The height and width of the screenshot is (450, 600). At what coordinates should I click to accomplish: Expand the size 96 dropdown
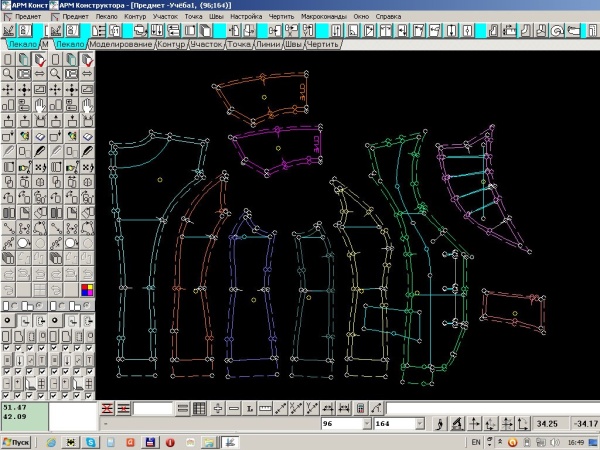tap(367, 424)
